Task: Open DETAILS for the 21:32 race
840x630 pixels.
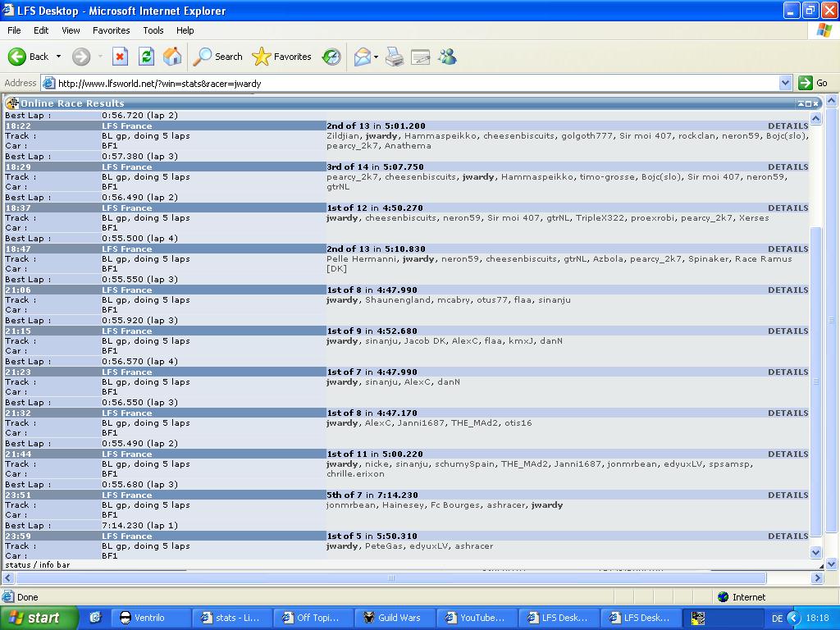Action: coord(788,413)
